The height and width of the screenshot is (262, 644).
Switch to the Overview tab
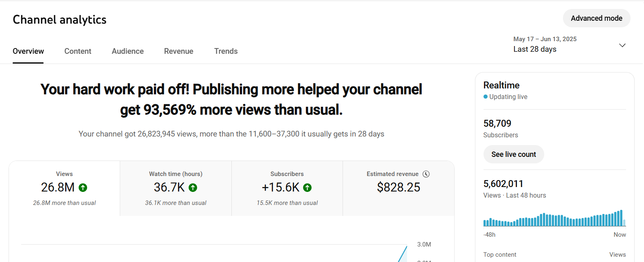(28, 51)
